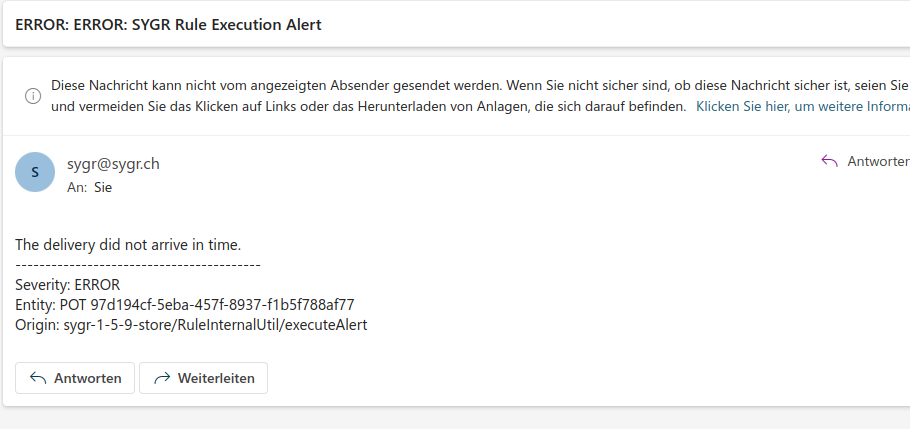Click the purple reply arrow icon beside the sender

tap(829, 161)
